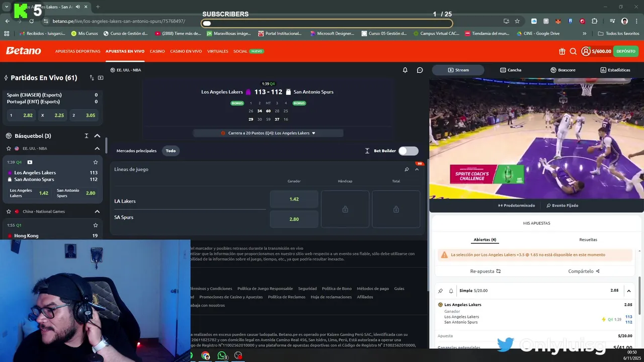Pin the Simple S/20.00 bet
Screen dimensions: 644x362
click(441, 291)
